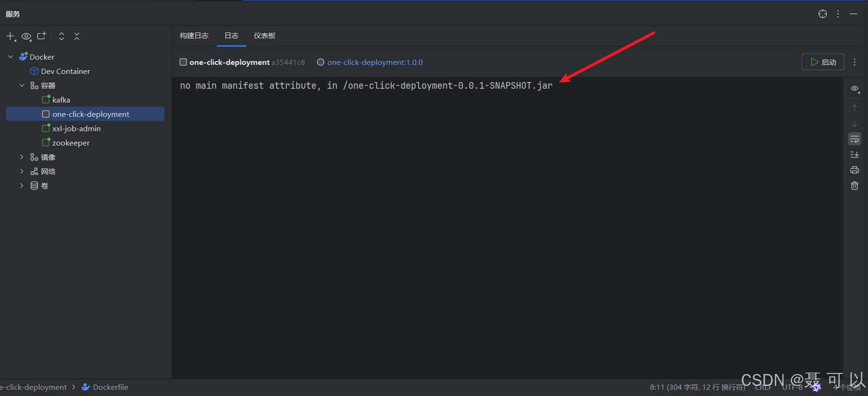This screenshot has width=868, height=396.
Task: Expand the 卷 volumes node
Action: click(x=21, y=186)
